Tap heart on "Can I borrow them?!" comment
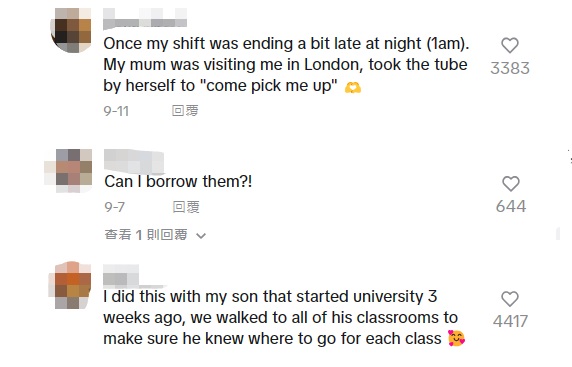This screenshot has width=572, height=367. pyautogui.click(x=511, y=184)
